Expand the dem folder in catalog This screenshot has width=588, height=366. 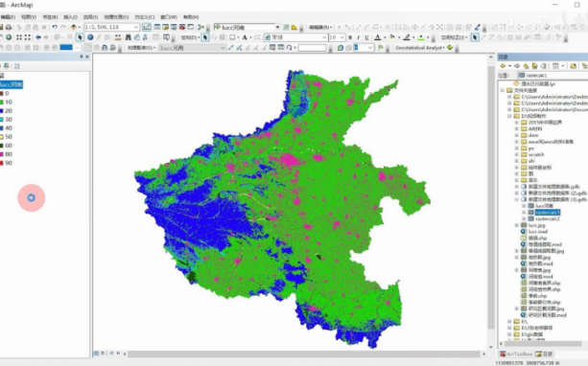click(x=517, y=135)
